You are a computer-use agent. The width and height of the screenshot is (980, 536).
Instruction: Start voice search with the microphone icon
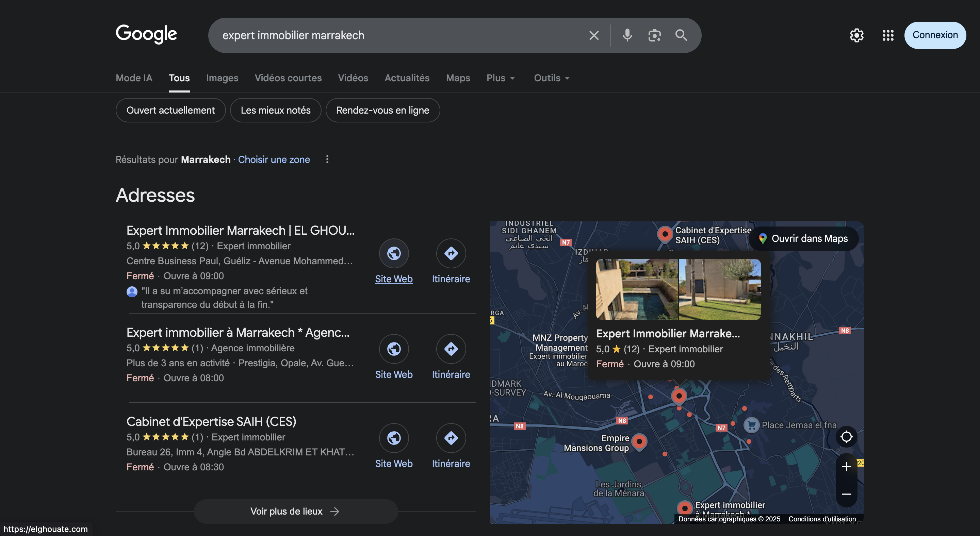tap(627, 35)
